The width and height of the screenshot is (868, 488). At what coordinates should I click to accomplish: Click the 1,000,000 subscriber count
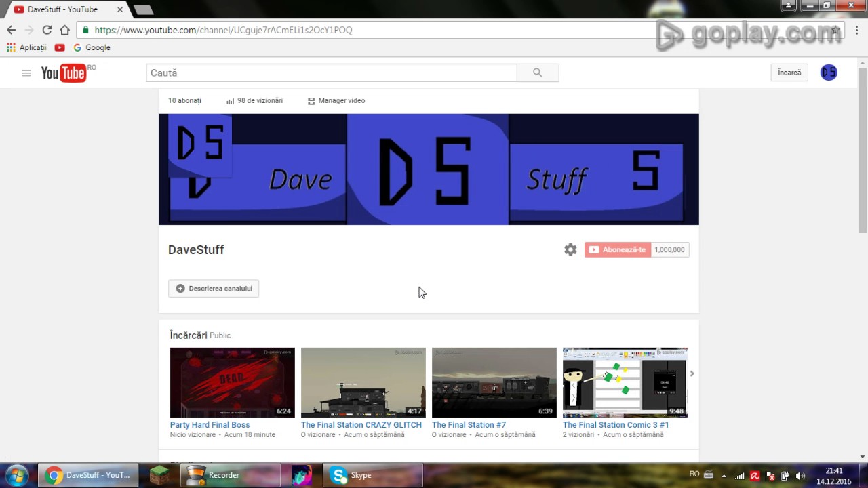(x=670, y=249)
